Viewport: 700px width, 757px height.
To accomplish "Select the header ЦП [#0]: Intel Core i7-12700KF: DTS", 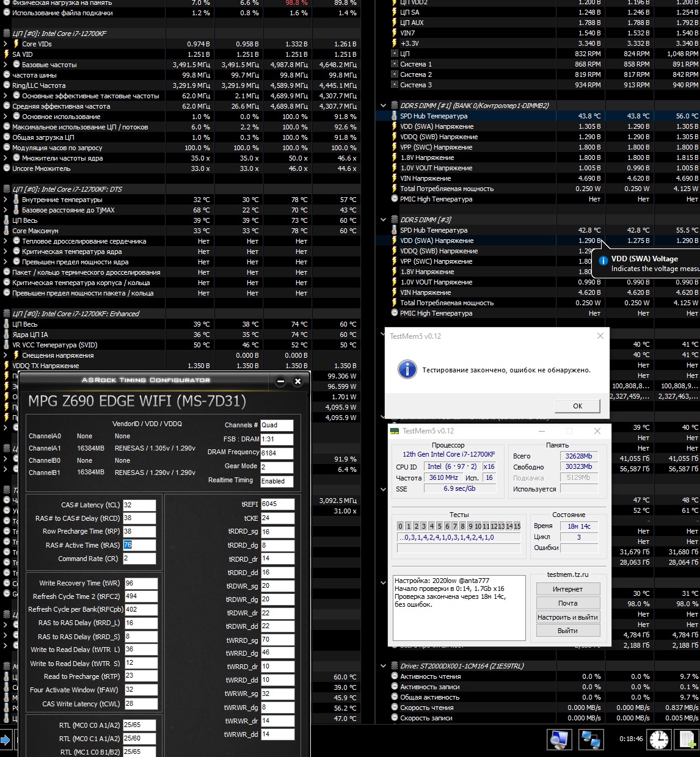I will tap(67, 189).
